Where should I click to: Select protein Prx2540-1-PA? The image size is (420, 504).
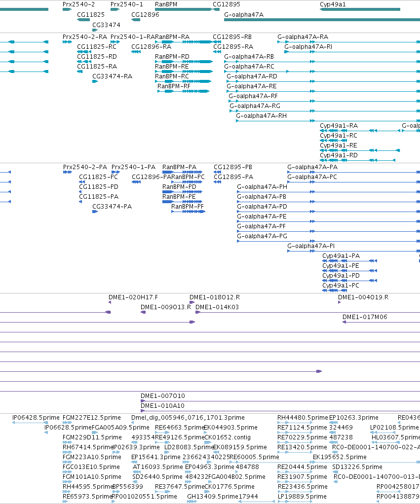click(x=133, y=168)
